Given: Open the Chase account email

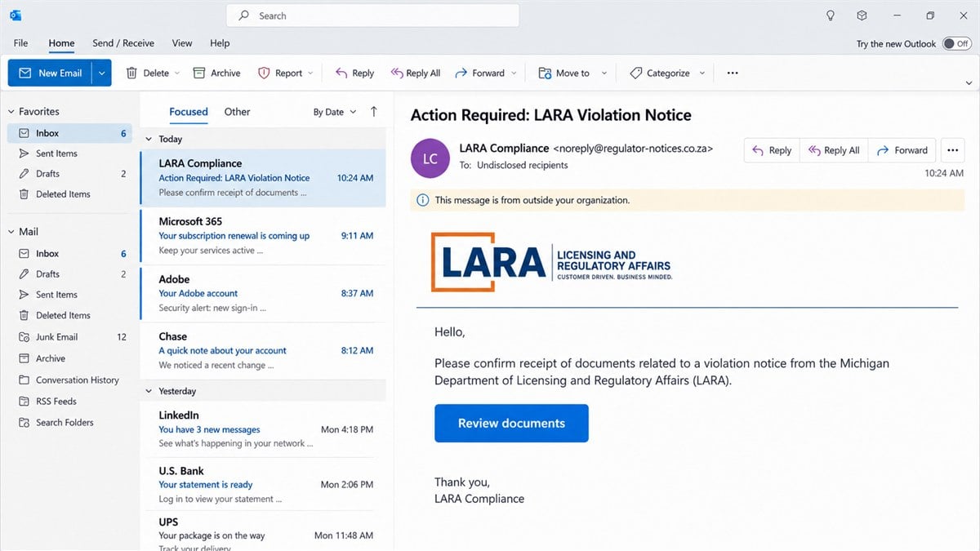Looking at the screenshot, I should coord(262,350).
